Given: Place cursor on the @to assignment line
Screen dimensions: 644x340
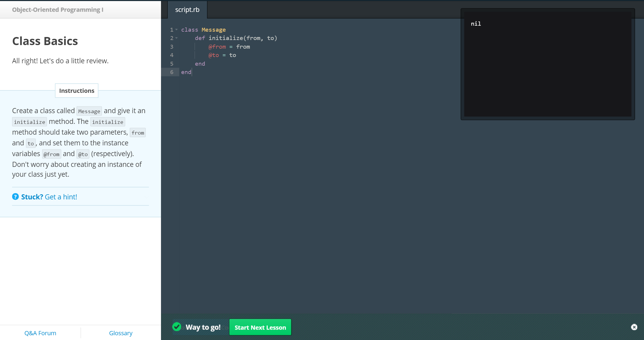Looking at the screenshot, I should click(x=222, y=55).
